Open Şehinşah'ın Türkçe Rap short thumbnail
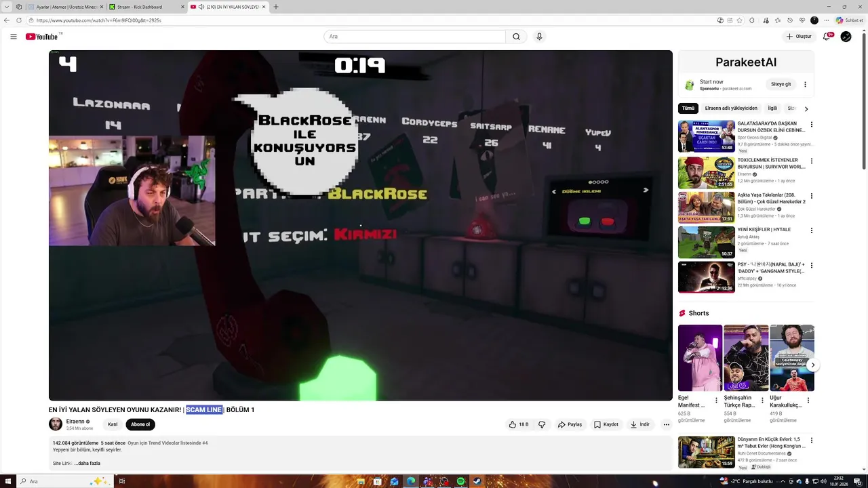The image size is (868, 488). click(746, 358)
